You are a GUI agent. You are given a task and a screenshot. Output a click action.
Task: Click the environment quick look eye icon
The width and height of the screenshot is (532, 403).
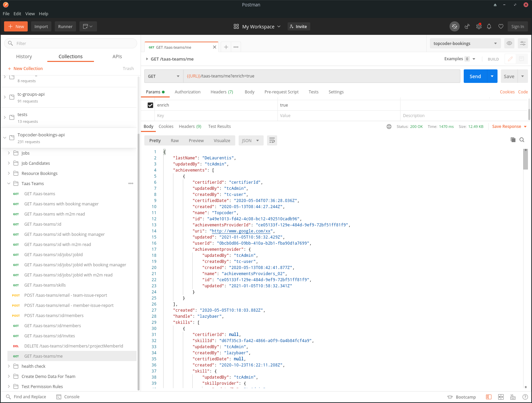509,43
